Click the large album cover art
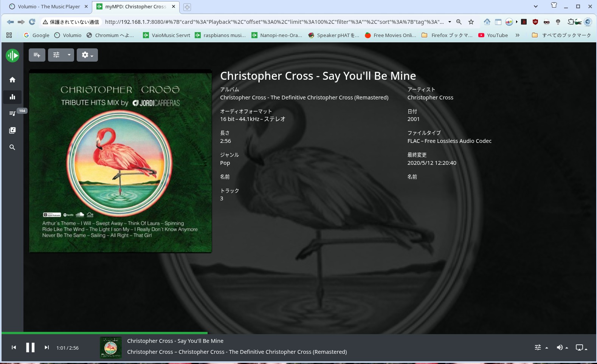Screen dimensions: 597x364 click(x=120, y=161)
